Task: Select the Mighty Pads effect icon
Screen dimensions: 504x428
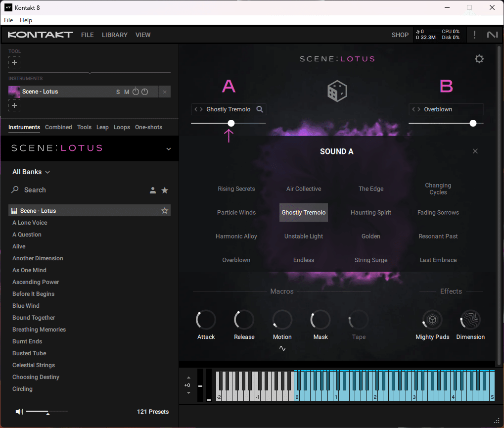Action: tap(431, 320)
